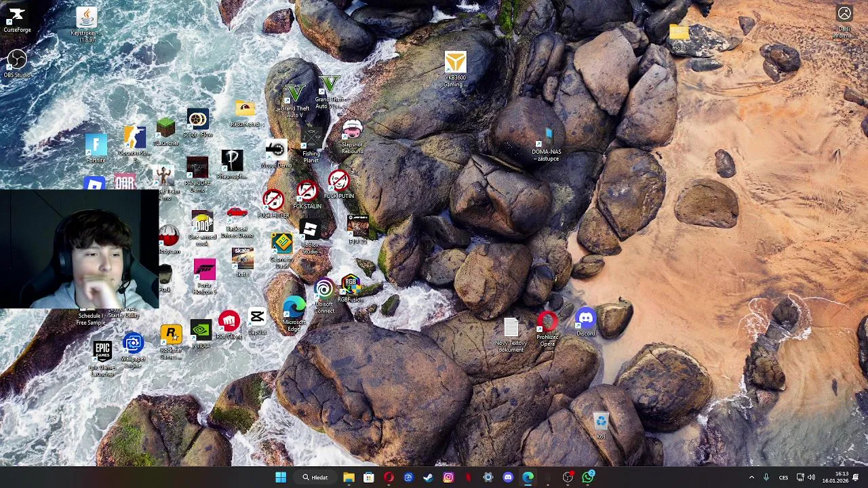Image resolution: width=868 pixels, height=488 pixels.
Task: Select the Slapshot Rebound icon
Action: 352,138
